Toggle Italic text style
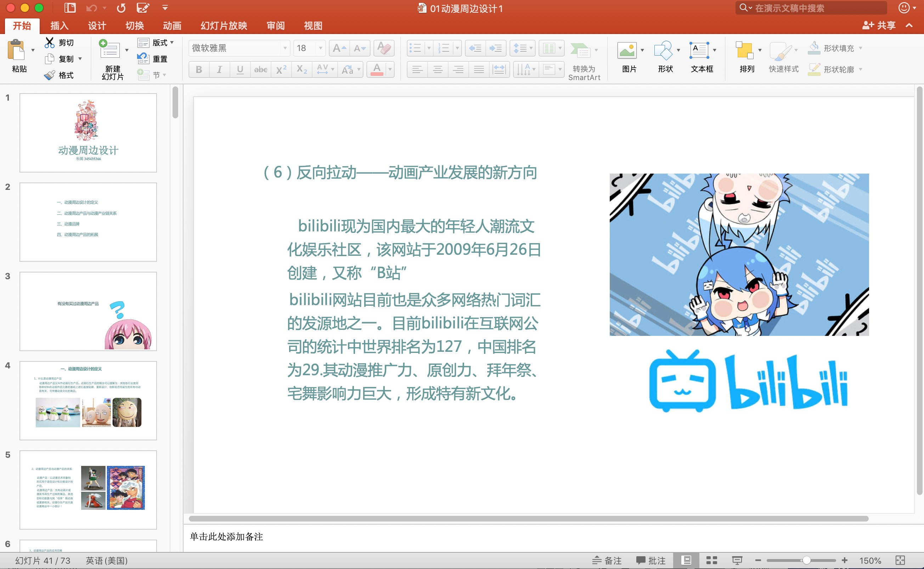The width and height of the screenshot is (924, 569). click(x=219, y=70)
